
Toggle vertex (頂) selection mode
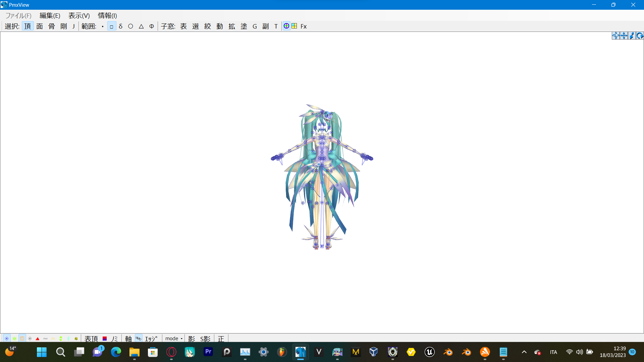click(28, 26)
